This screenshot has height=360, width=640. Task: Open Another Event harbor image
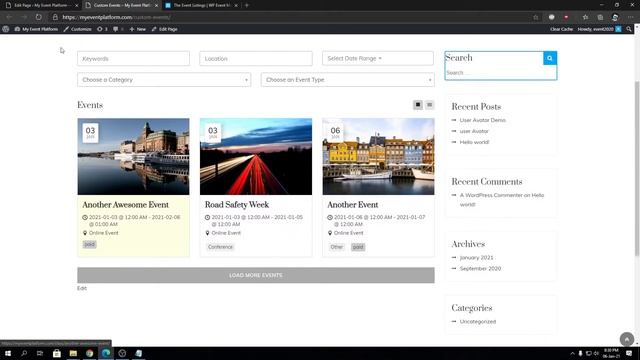[x=378, y=156]
